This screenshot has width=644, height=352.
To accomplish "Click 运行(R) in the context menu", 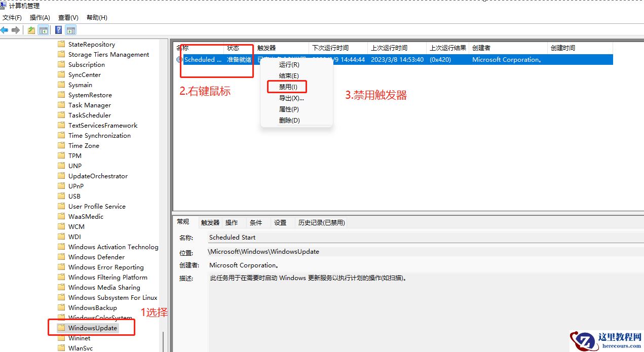I will click(x=288, y=65).
